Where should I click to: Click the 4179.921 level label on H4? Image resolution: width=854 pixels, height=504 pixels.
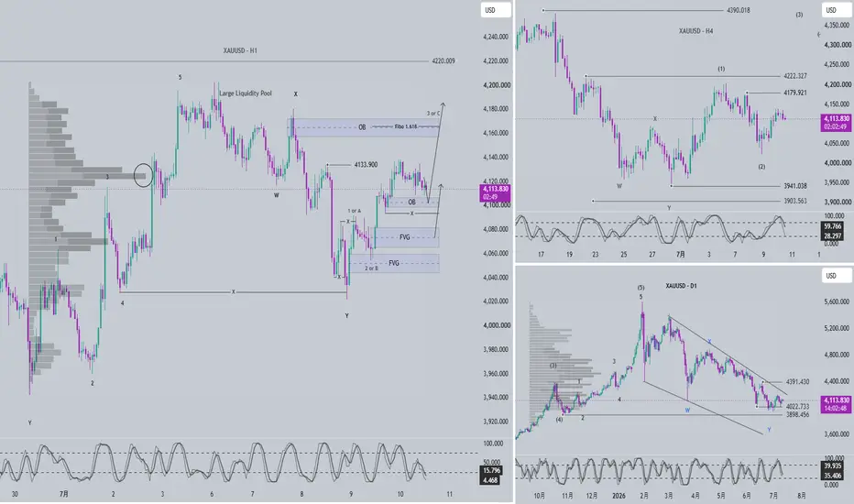click(795, 93)
